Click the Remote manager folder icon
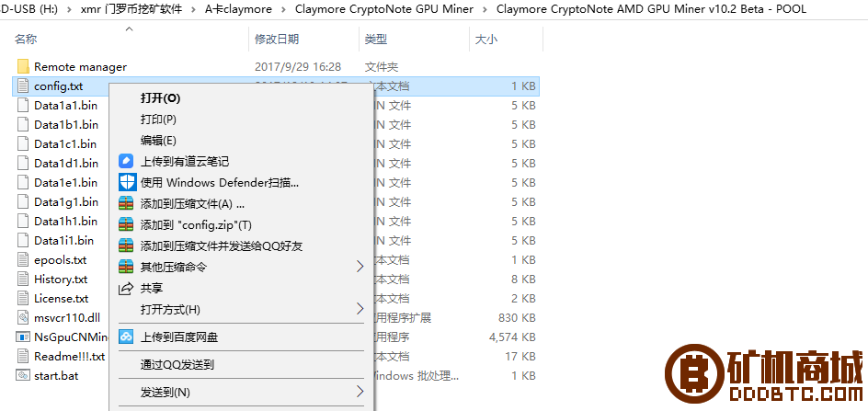Viewport: 868px width, 411px height. pos(23,66)
